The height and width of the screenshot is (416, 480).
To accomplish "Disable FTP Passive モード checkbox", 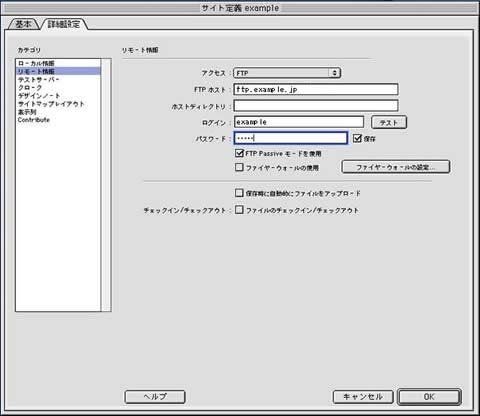I will click(x=239, y=153).
